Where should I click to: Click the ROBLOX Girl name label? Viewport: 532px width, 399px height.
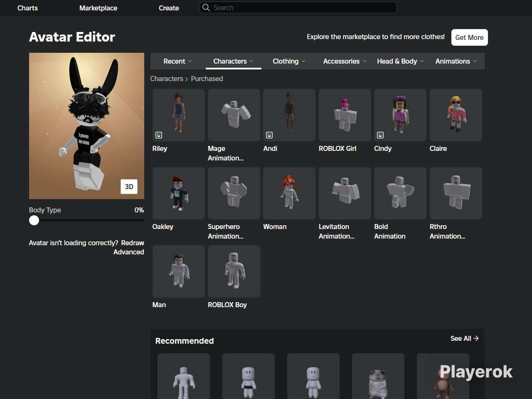[x=337, y=148]
